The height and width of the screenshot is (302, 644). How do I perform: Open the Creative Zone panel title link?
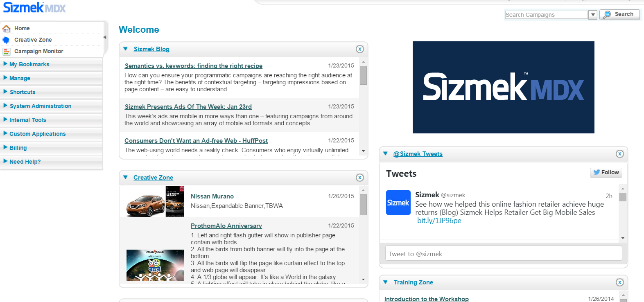click(x=153, y=178)
